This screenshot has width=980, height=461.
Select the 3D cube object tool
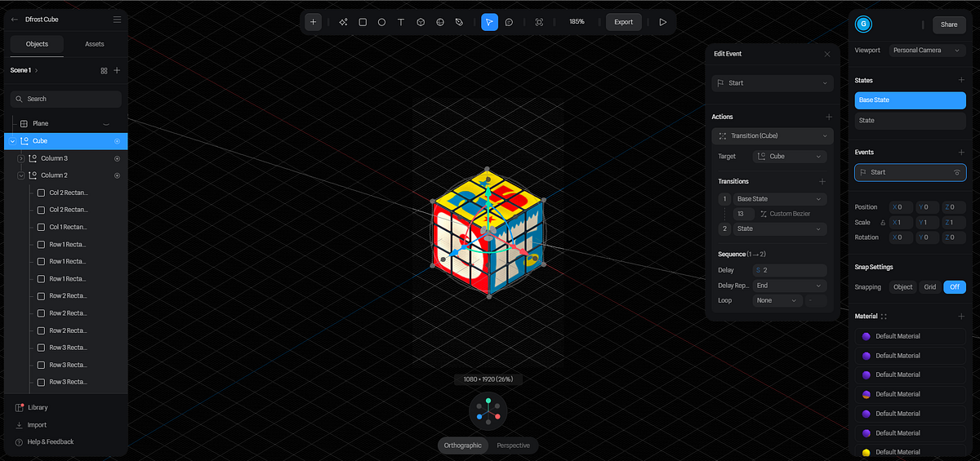[421, 22]
